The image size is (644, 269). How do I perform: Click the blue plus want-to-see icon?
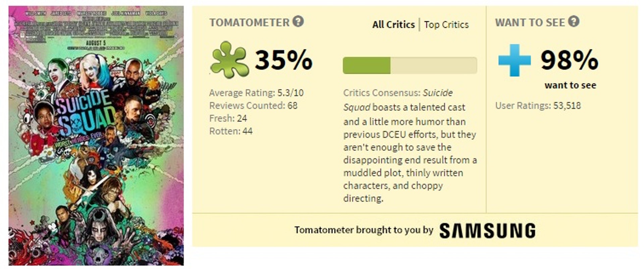click(x=515, y=60)
